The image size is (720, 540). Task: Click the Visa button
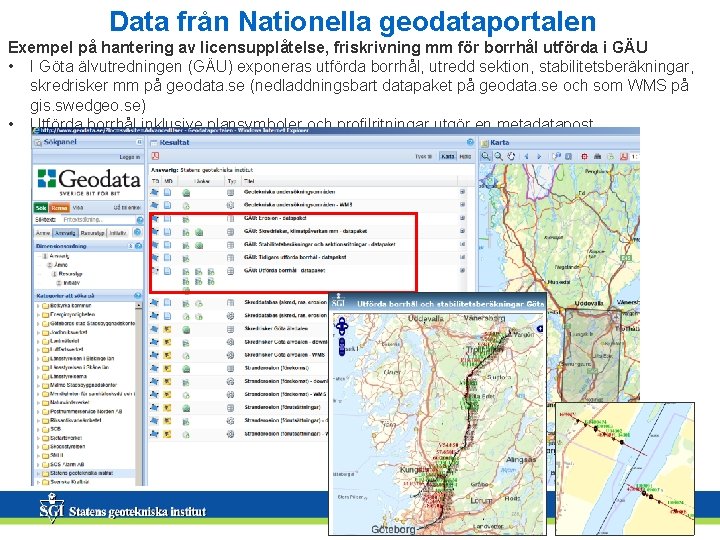click(x=78, y=208)
